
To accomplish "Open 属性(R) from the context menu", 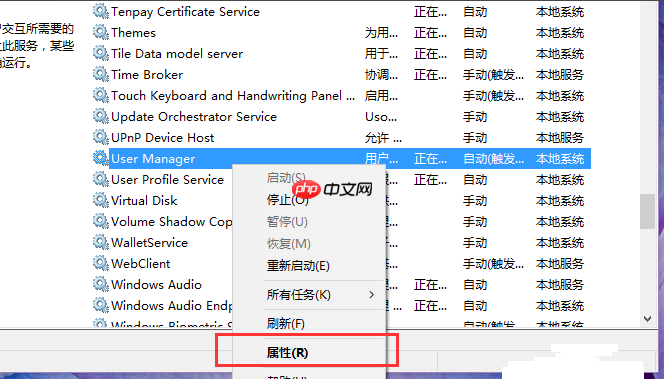I will point(287,353).
